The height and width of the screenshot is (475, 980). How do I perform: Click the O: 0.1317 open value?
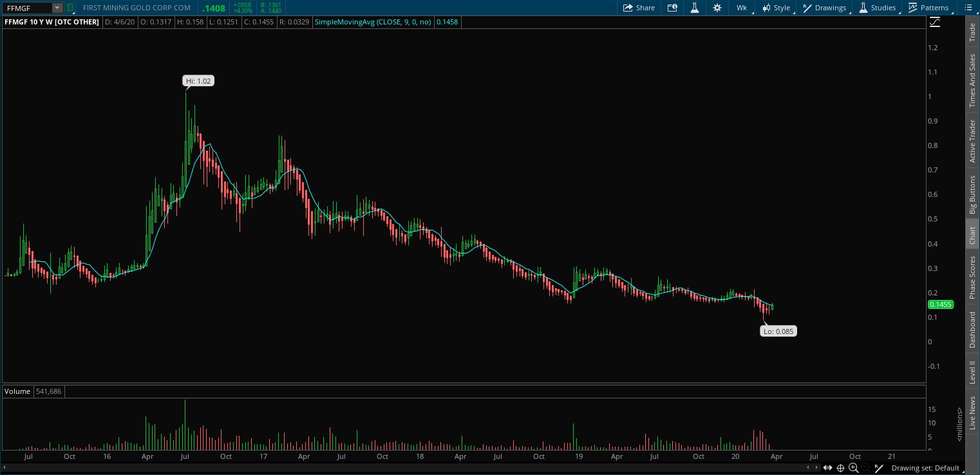[156, 22]
